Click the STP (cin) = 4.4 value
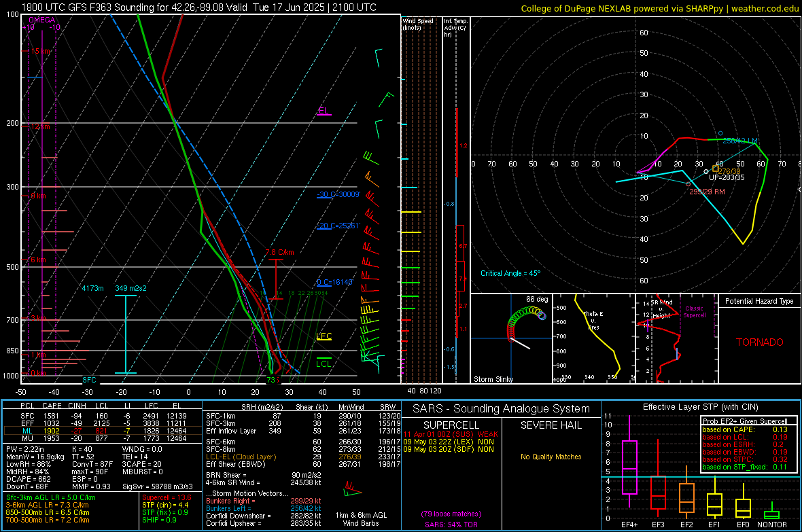This screenshot has width=802, height=532. tap(165, 505)
